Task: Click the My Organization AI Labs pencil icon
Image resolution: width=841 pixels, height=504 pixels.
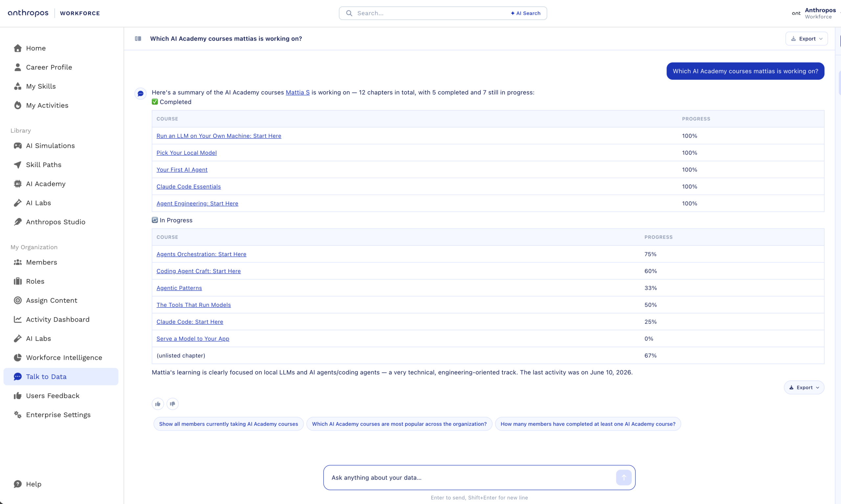Action: coord(18,338)
